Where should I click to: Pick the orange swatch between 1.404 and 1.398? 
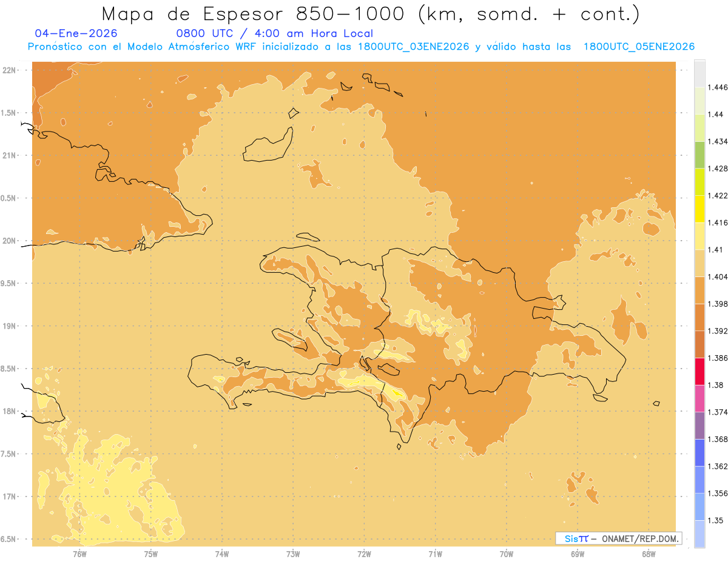click(699, 290)
